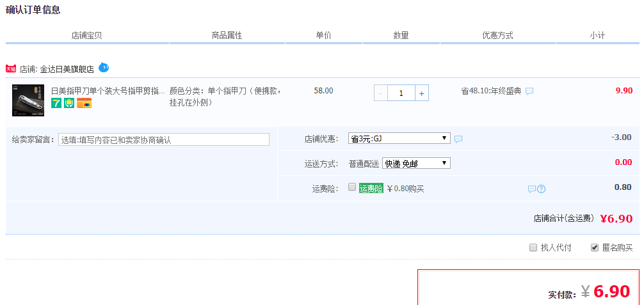The height and width of the screenshot is (305, 644).
Task: Click the 优惠方式 column header
Action: pyautogui.click(x=498, y=35)
